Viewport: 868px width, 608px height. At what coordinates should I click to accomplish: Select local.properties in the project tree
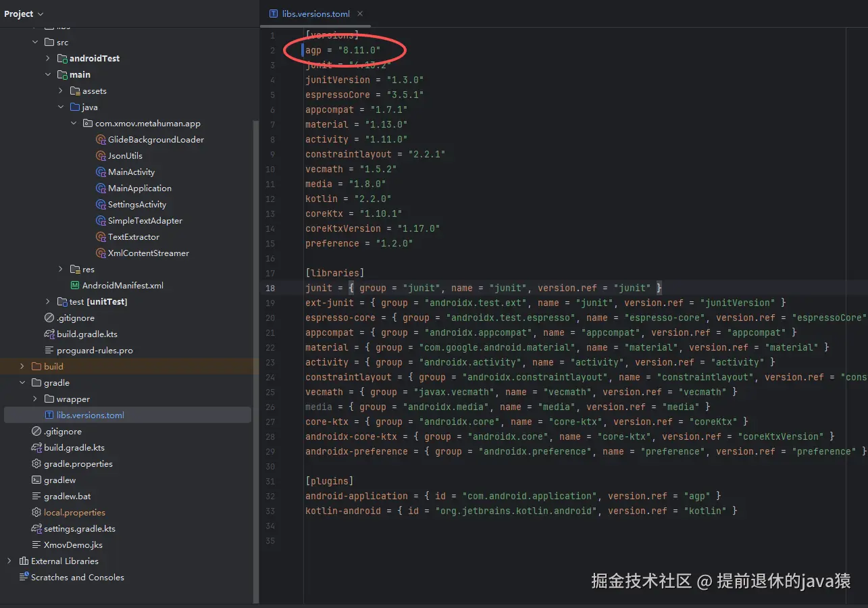tap(74, 513)
